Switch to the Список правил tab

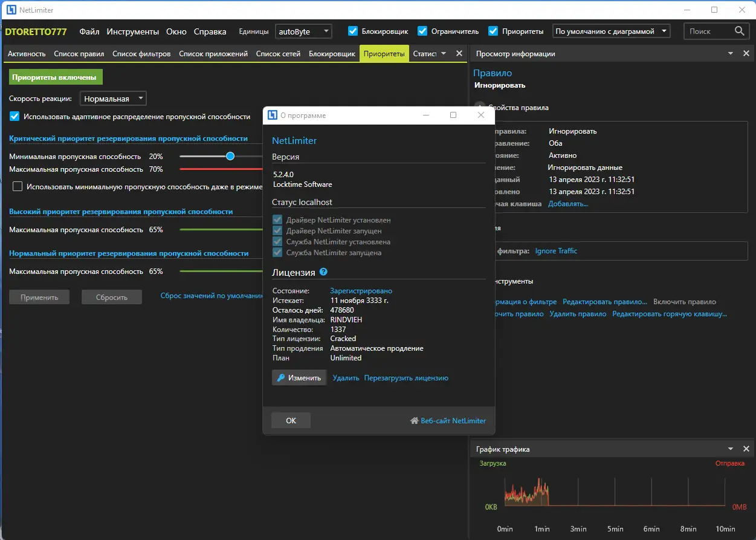[x=79, y=54]
